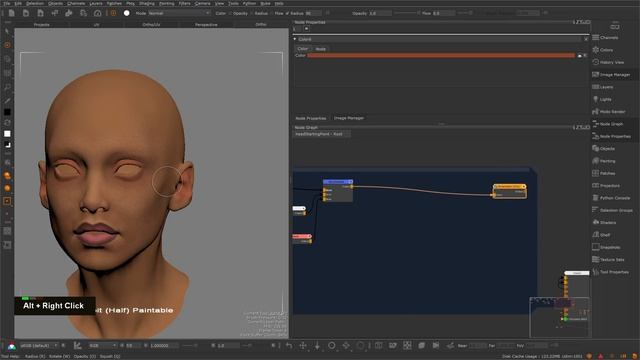Select the Image Manager tab
This screenshot has height=360, width=640.
[x=349, y=118]
